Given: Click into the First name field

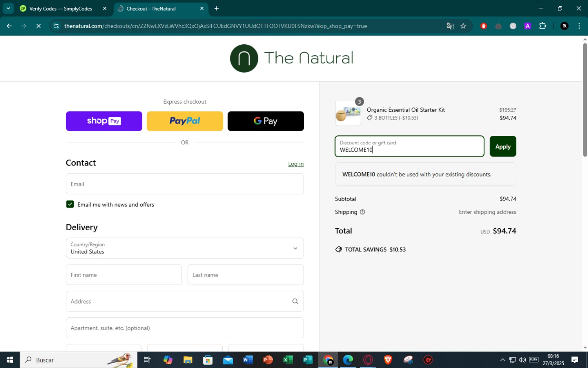Looking at the screenshot, I should (x=123, y=275).
